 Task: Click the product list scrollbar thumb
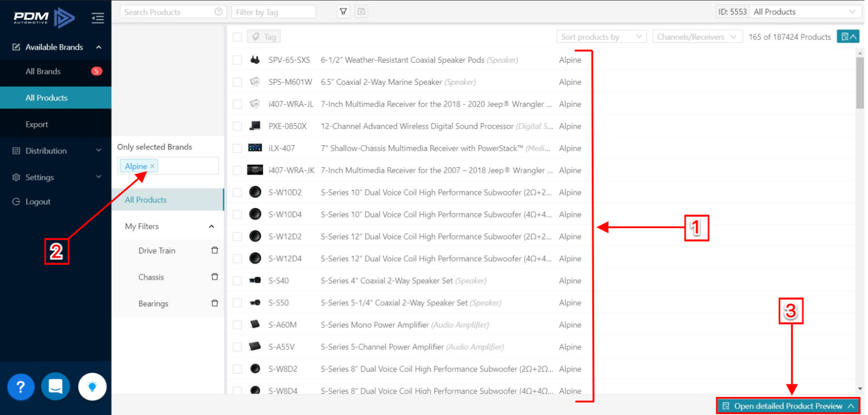(860, 83)
